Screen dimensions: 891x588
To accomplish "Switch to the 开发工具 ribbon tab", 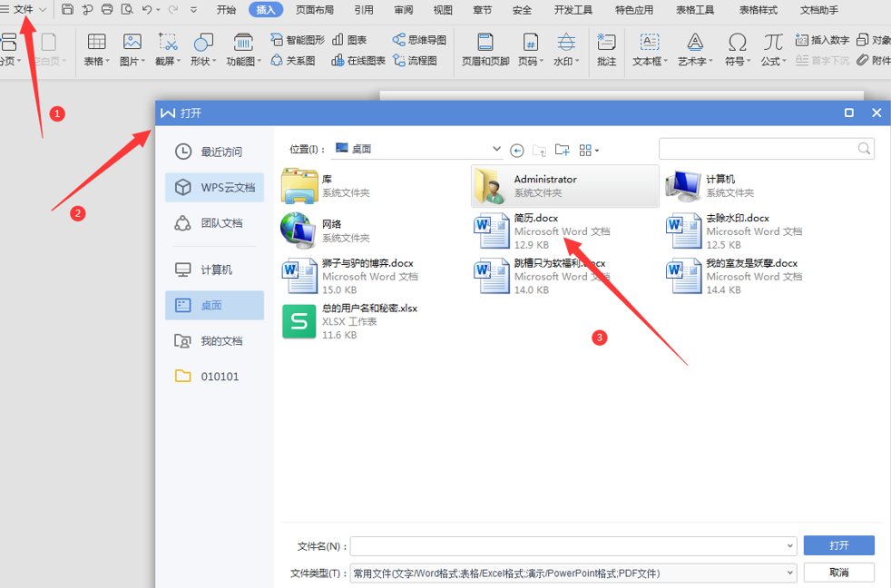I will point(573,10).
